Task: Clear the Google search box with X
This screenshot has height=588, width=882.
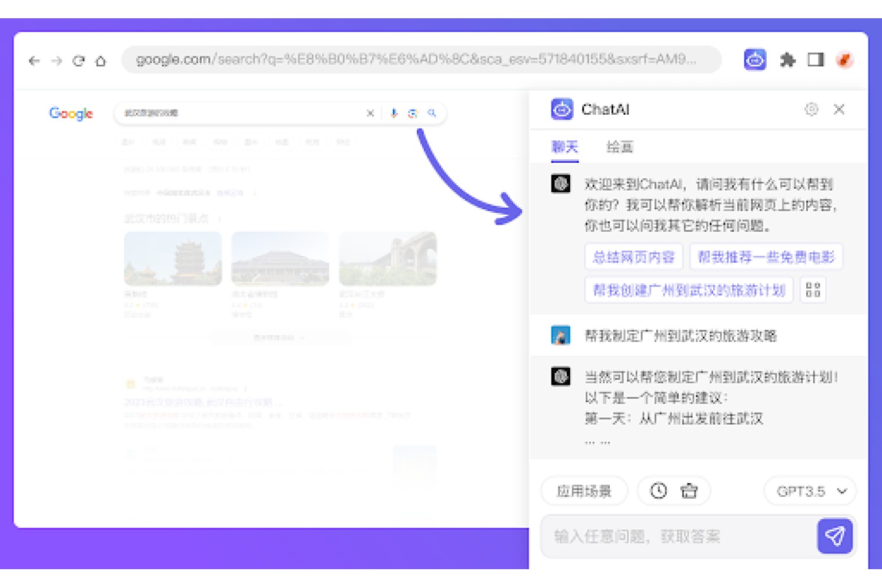Action: tap(370, 113)
